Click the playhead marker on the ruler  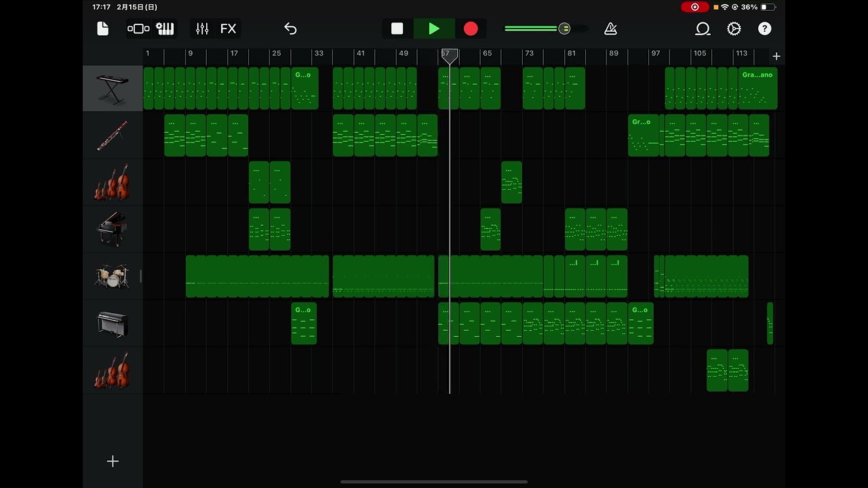[x=450, y=56]
